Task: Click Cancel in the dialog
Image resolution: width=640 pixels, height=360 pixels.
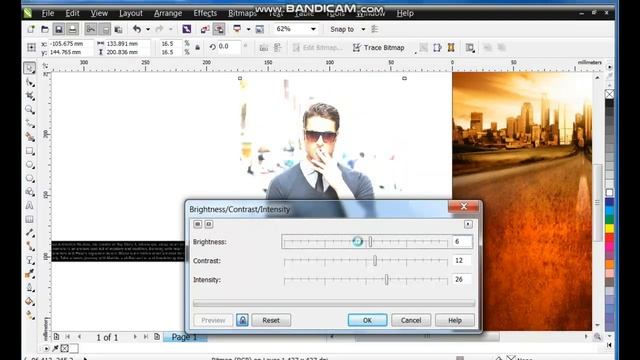Action: 411,320
